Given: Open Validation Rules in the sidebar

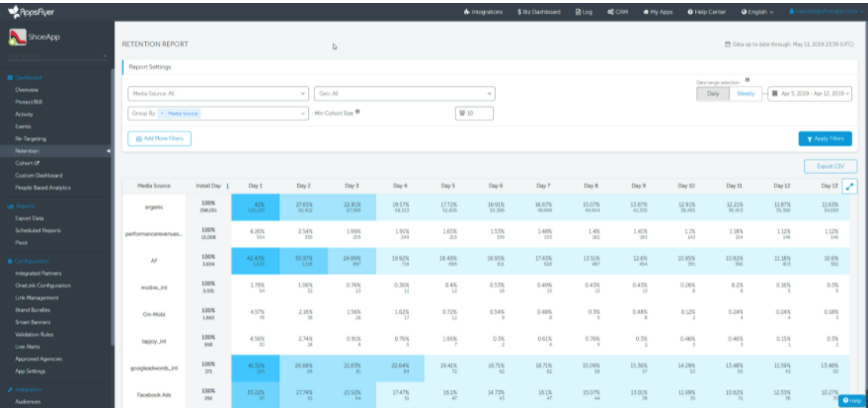Looking at the screenshot, I should coord(35,334).
